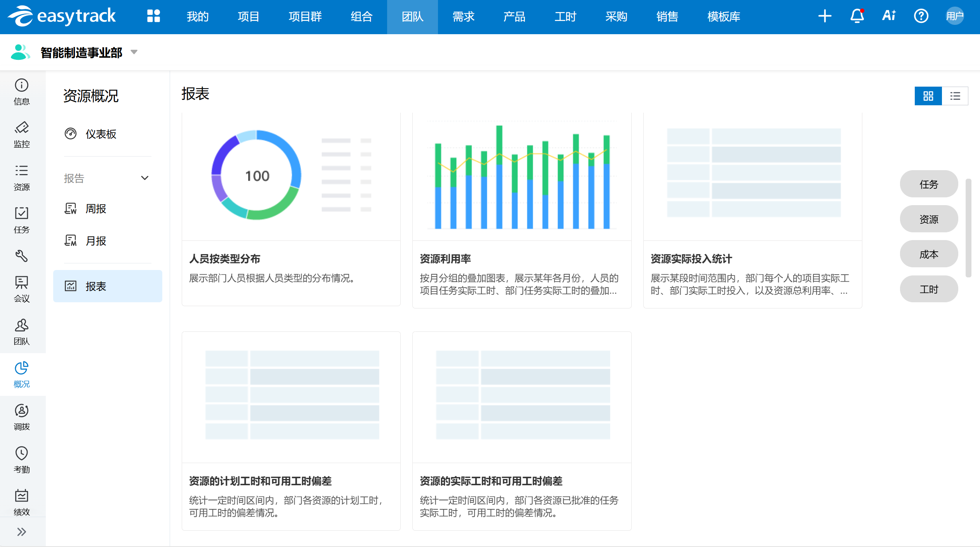Open 周报 in the report list

click(96, 209)
